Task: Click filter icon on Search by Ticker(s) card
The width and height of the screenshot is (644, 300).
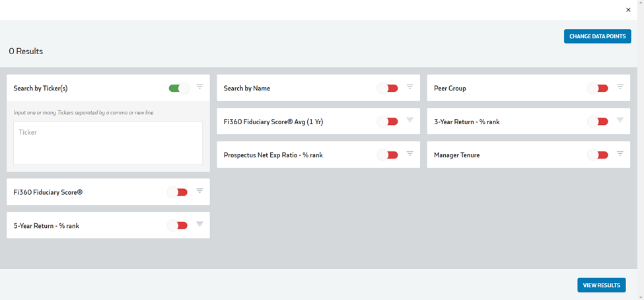Action: [199, 87]
